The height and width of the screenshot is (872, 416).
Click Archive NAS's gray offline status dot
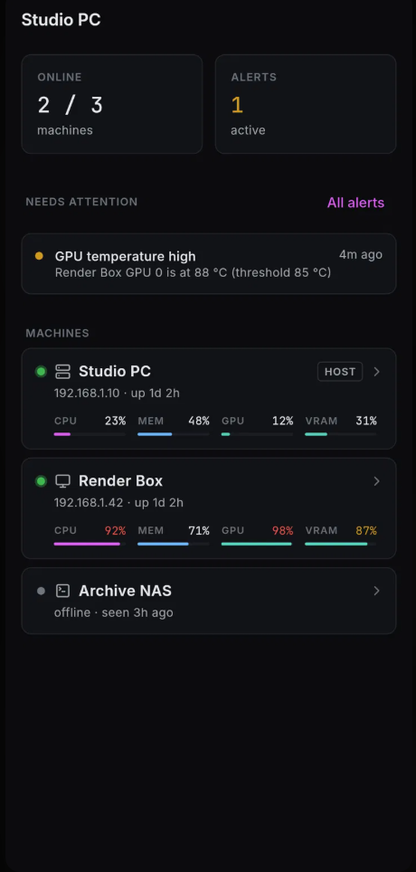pyautogui.click(x=41, y=591)
